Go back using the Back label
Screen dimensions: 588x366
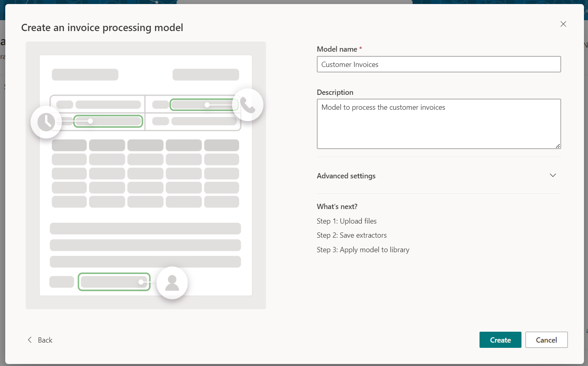(x=45, y=340)
